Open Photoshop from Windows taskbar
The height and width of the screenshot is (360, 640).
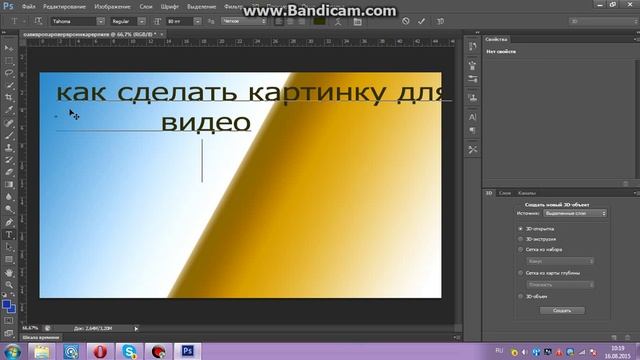pyautogui.click(x=187, y=351)
